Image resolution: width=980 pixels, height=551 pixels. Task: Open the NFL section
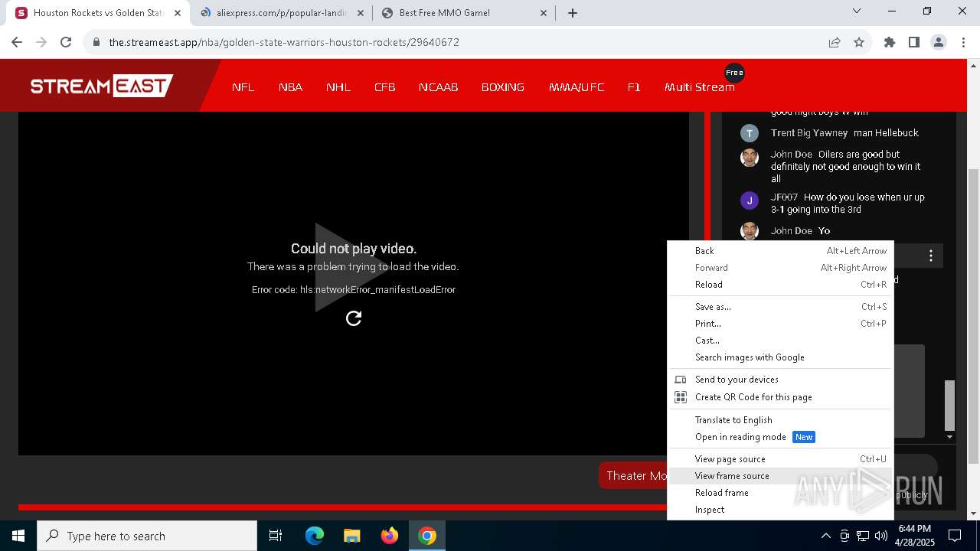click(243, 87)
